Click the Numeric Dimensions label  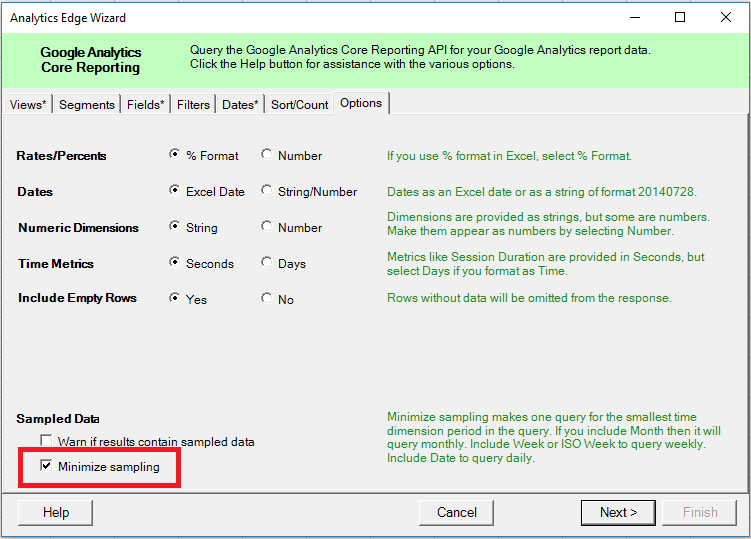coord(79,228)
